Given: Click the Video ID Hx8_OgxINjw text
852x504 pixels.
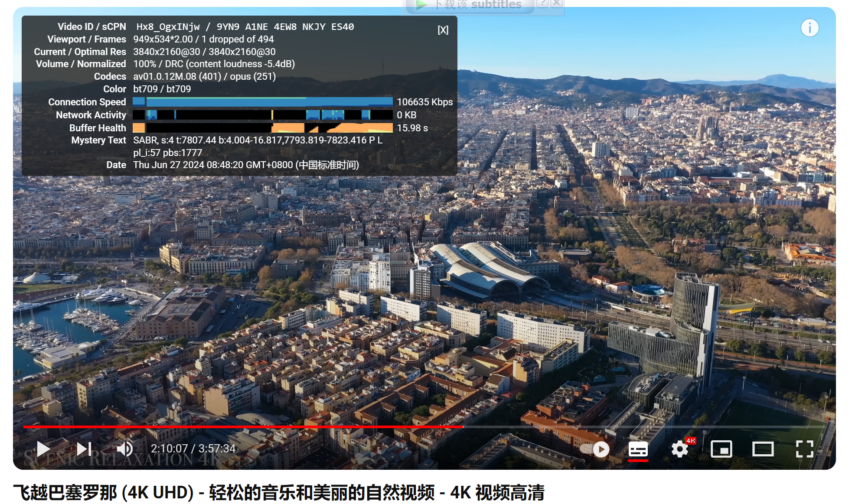Looking at the screenshot, I should click(168, 27).
